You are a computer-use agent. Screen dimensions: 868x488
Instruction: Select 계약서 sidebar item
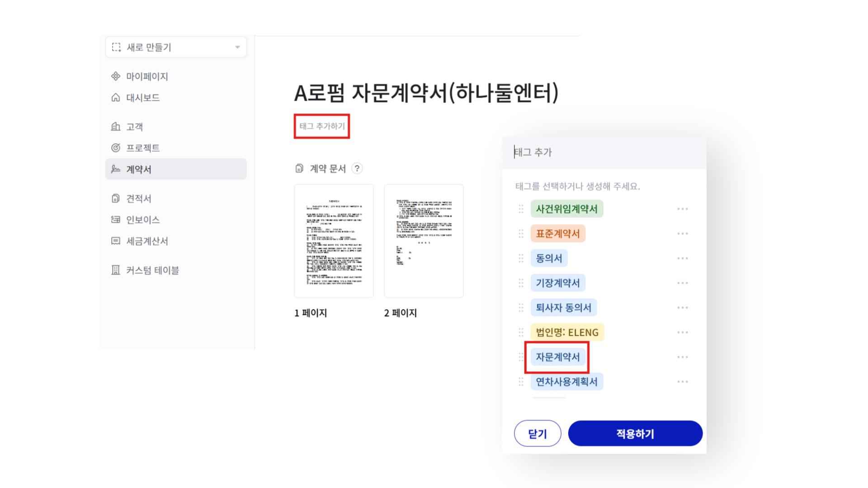(176, 169)
